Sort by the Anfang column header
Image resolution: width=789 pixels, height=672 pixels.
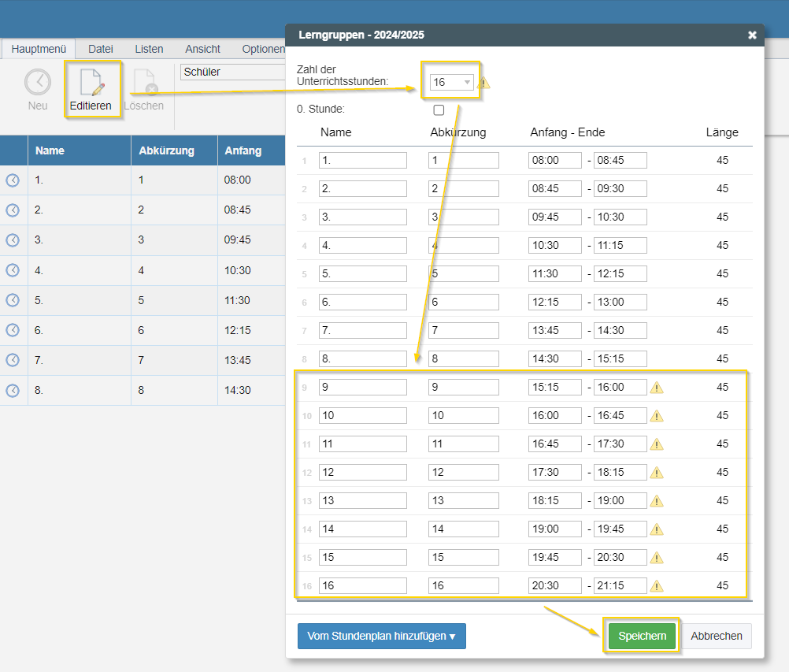coord(252,150)
